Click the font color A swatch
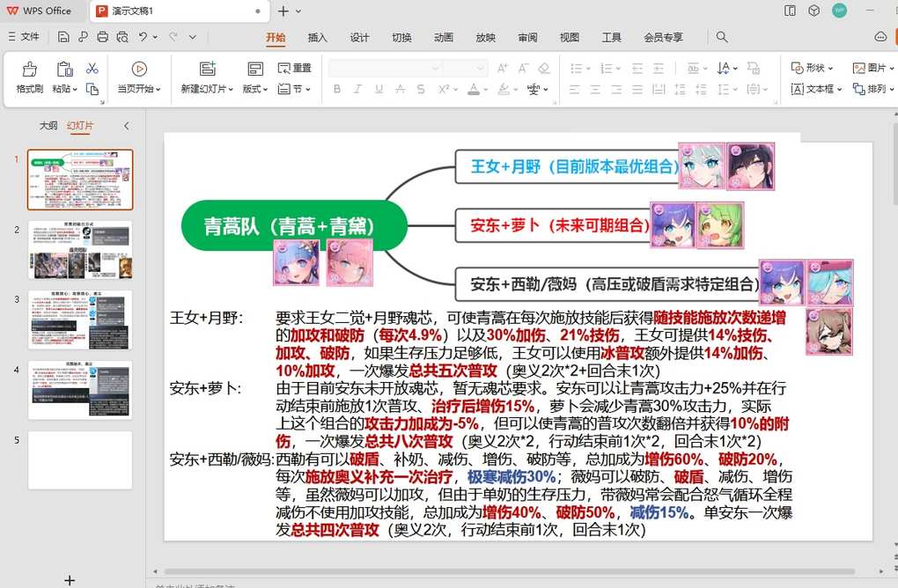The image size is (898, 588). 474,89
